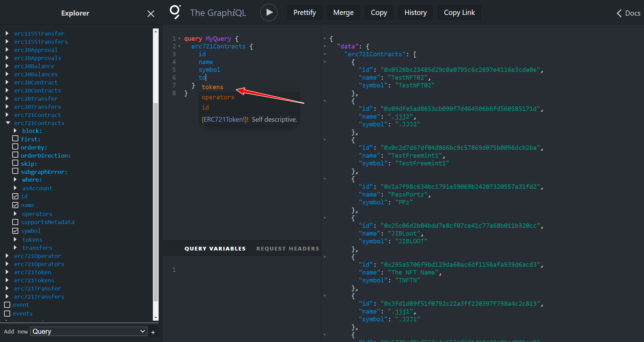Viewport: 644px width, 342px height.
Task: Tick the orderBy argument checkbox
Action: coord(15,147)
